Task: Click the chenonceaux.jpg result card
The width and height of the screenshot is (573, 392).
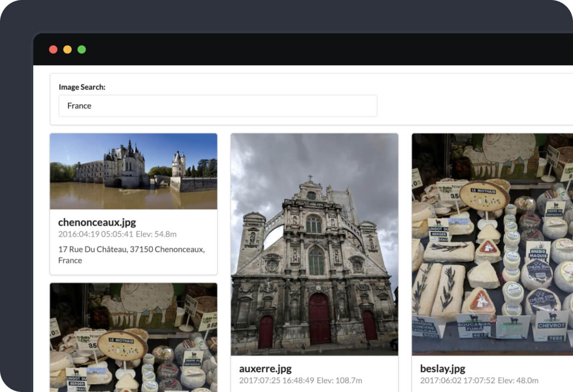Action: pos(133,203)
